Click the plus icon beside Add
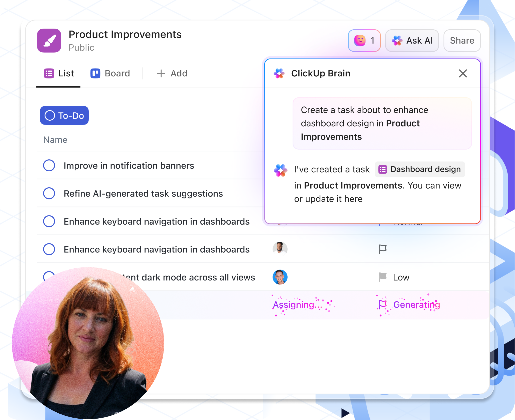The height and width of the screenshot is (420, 515). click(x=161, y=74)
